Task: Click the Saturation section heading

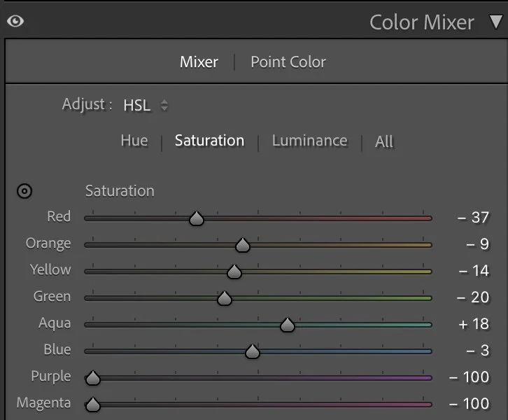Action: (120, 191)
